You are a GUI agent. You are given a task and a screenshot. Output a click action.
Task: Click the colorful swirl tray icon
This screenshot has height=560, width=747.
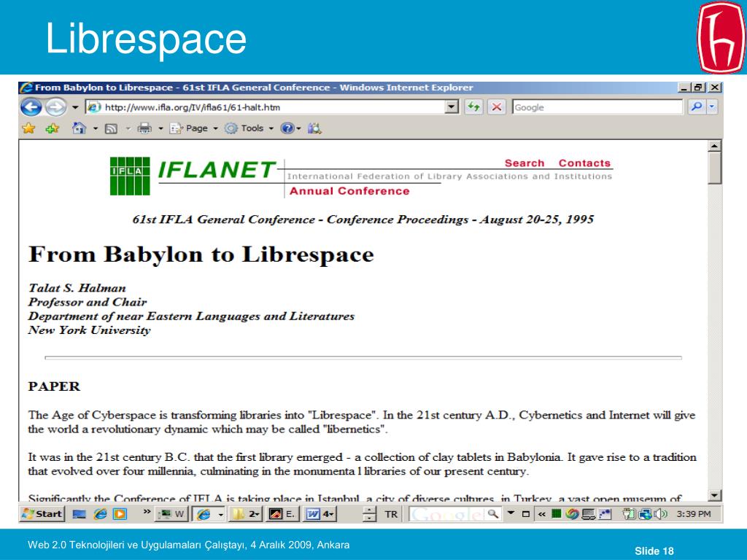(572, 514)
